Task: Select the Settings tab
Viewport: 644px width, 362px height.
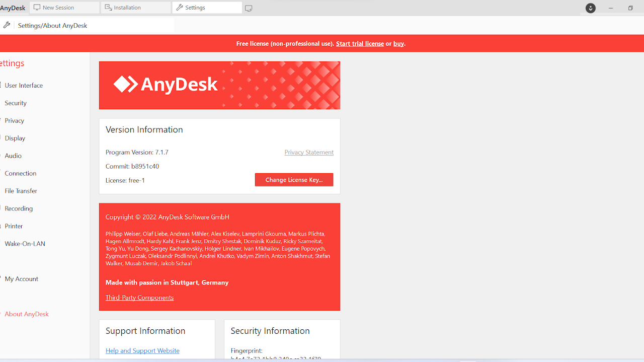Action: (x=207, y=8)
